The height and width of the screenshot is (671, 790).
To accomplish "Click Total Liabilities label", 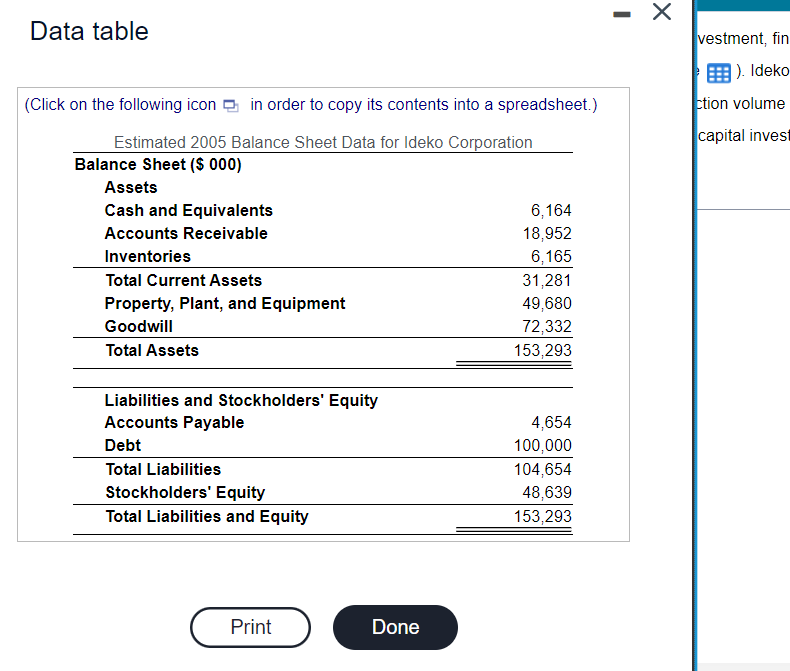I will coord(163,469).
